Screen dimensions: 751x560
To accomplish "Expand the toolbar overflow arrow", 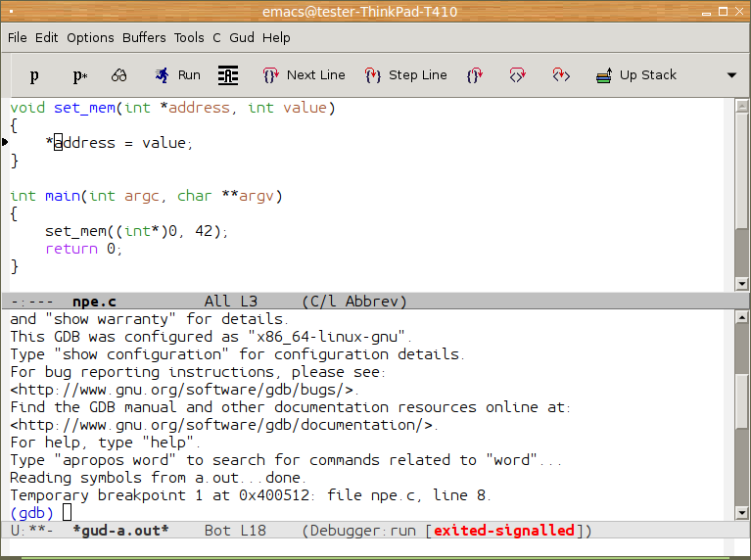I will pyautogui.click(x=731, y=75).
